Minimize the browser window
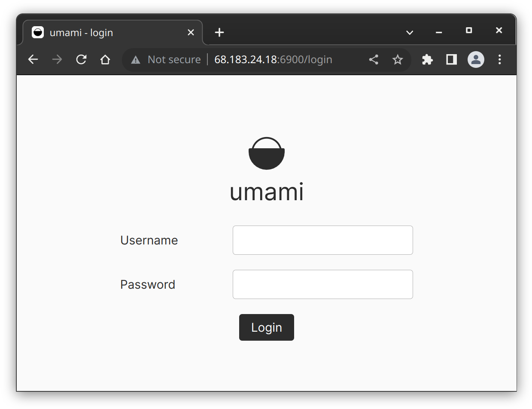 pos(439,31)
